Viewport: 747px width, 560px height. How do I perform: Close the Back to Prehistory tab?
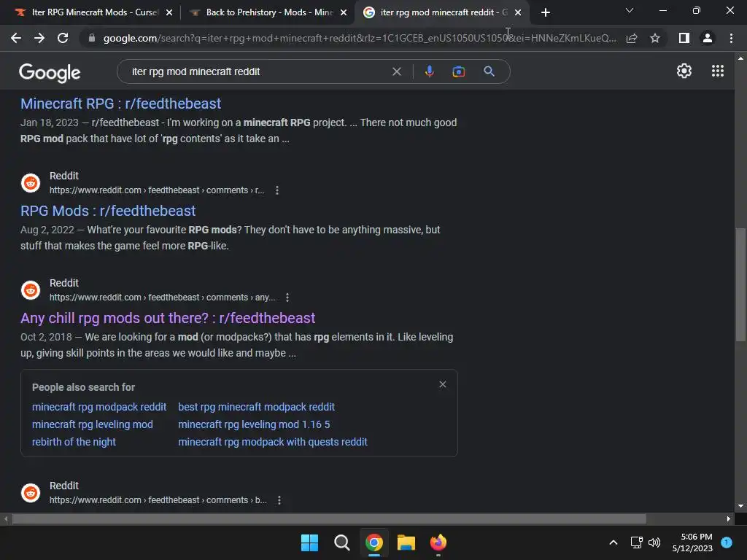tap(344, 12)
